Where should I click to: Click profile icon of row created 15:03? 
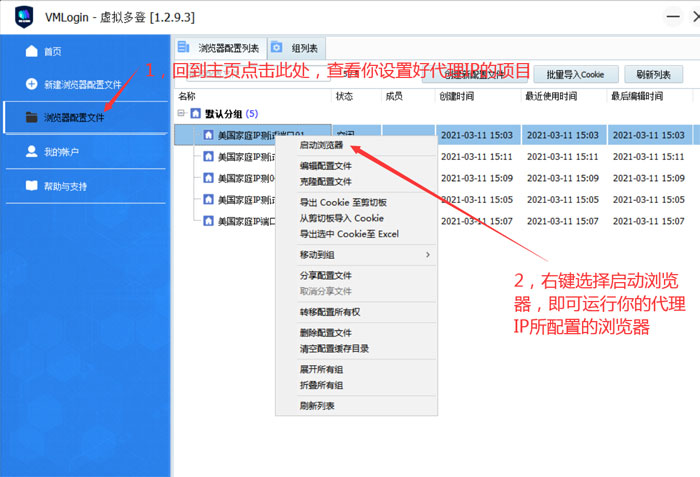tap(208, 135)
